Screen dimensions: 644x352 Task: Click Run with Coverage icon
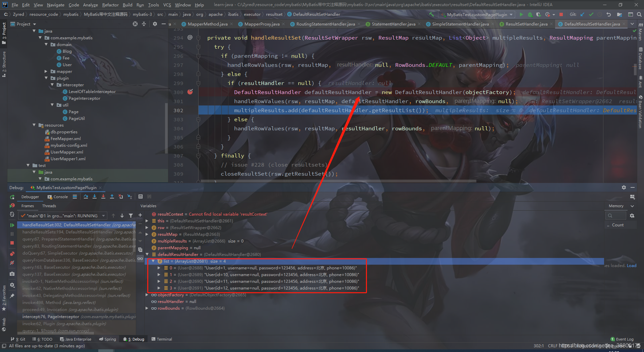538,14
